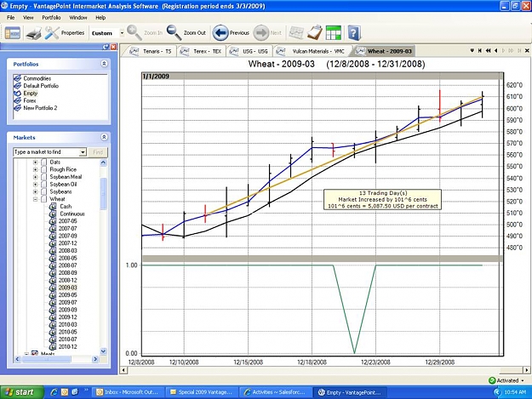Image resolution: width=532 pixels, height=399 pixels.
Task: Click the tab list dropdown arrow icon
Action: tap(472, 50)
